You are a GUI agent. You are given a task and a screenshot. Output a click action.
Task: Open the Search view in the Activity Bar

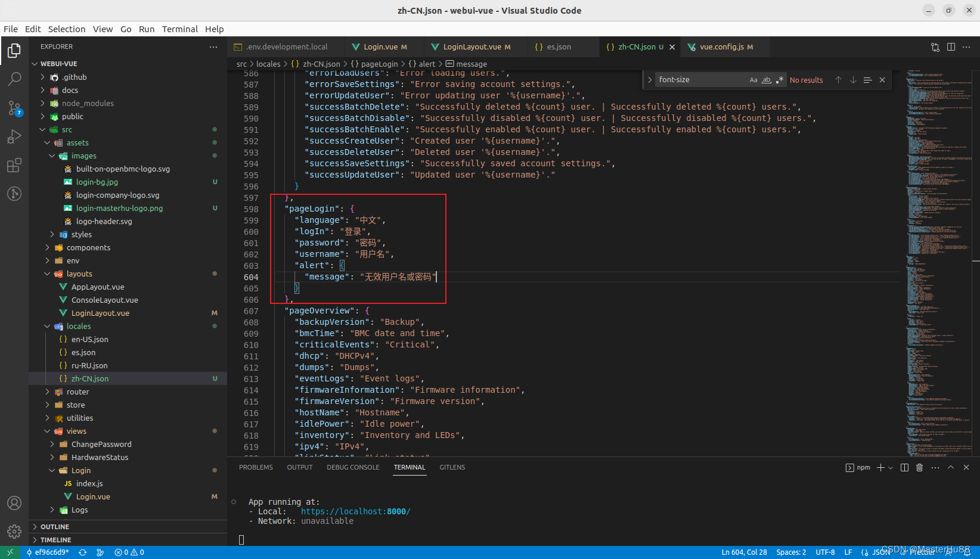tap(14, 79)
